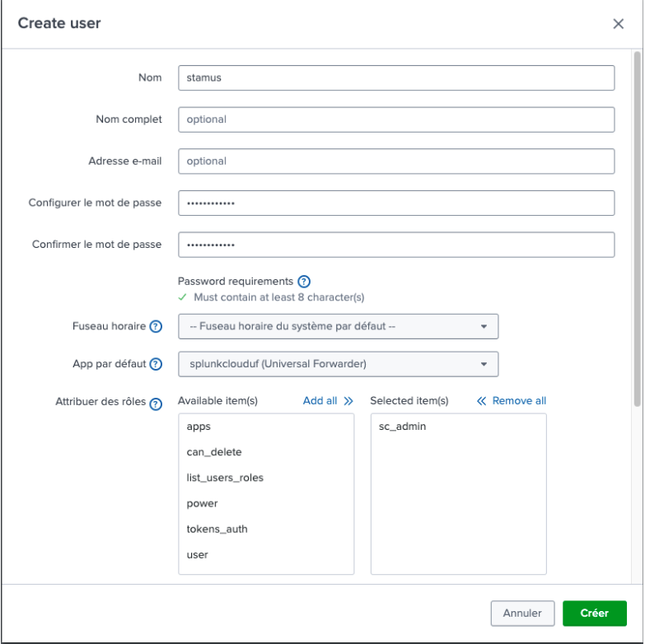The width and height of the screenshot is (645, 644).
Task: Add the power role
Action: pyautogui.click(x=202, y=503)
